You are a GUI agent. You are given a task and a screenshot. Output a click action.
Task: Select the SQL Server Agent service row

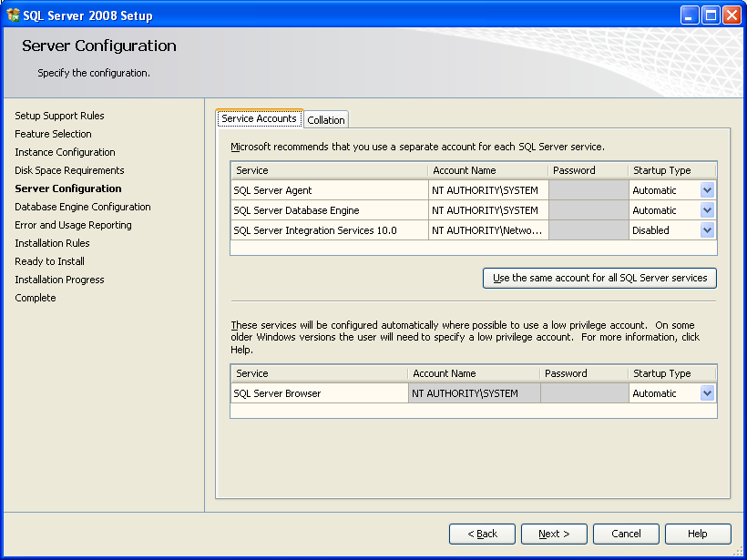[330, 190]
